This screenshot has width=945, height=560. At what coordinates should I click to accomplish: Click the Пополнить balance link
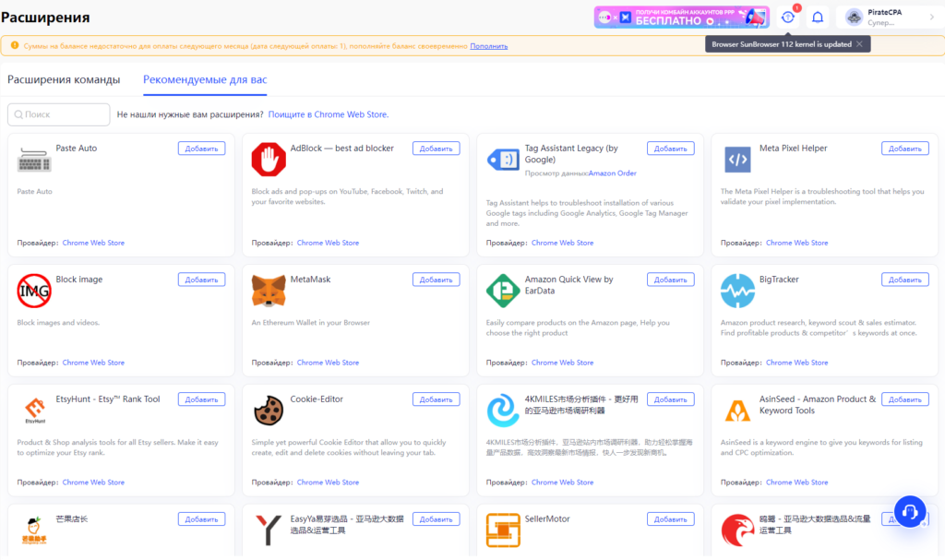[x=489, y=46]
